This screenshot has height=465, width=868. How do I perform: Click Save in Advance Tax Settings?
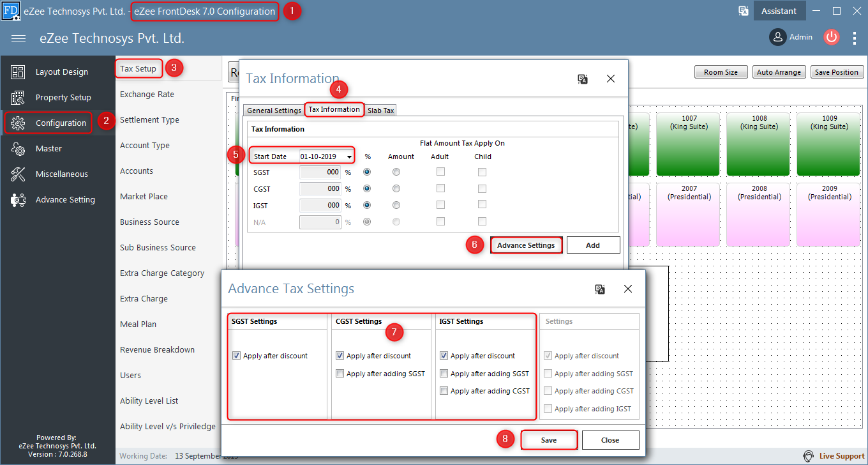click(x=549, y=440)
